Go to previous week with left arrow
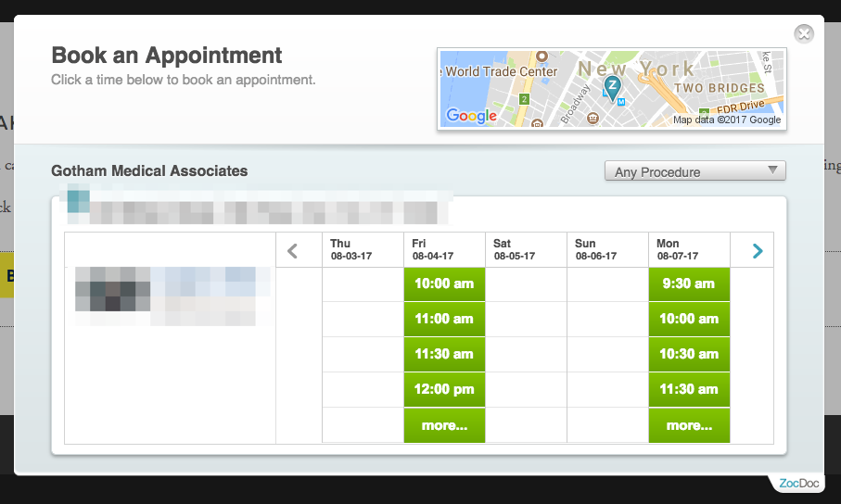Image resolution: width=841 pixels, height=504 pixels. coord(292,250)
